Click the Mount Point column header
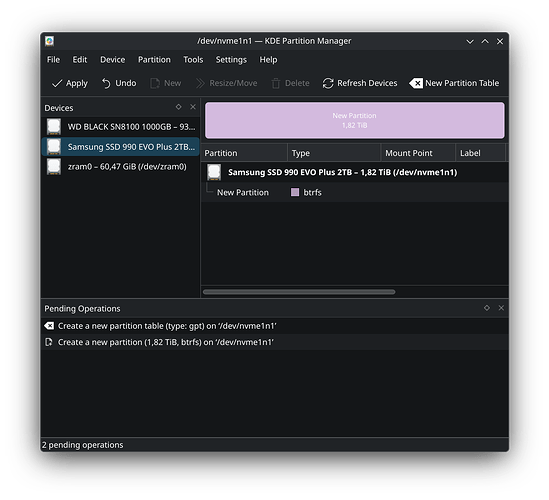This screenshot has width=549, height=500. pos(418,153)
